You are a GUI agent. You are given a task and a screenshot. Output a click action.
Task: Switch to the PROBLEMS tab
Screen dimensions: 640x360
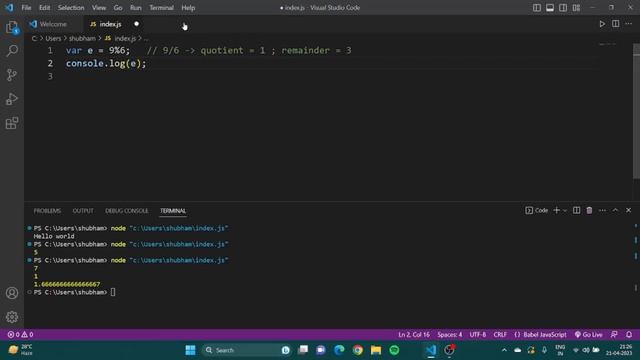coord(47,211)
